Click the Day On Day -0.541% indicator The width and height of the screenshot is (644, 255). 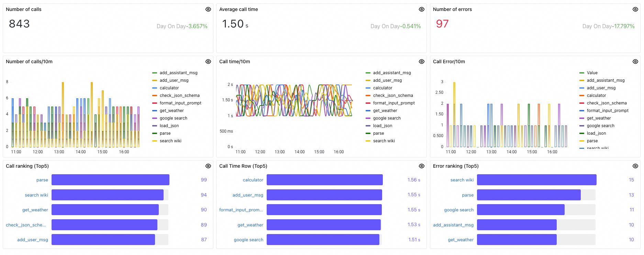[396, 26]
